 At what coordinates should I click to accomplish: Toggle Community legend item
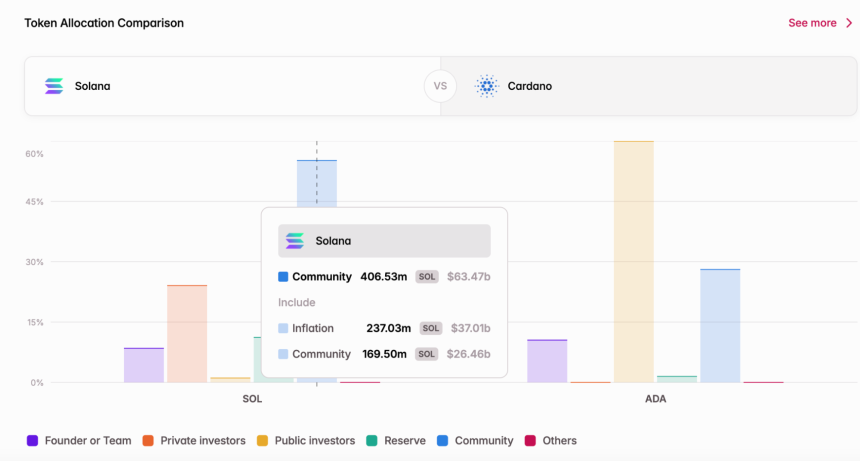pos(475,441)
